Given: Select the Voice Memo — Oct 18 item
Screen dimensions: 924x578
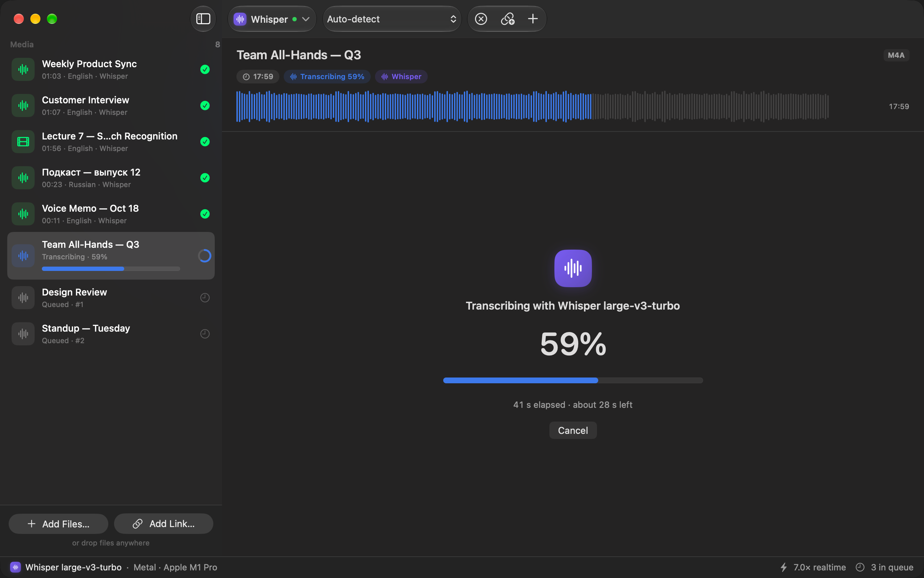Looking at the screenshot, I should tap(111, 214).
